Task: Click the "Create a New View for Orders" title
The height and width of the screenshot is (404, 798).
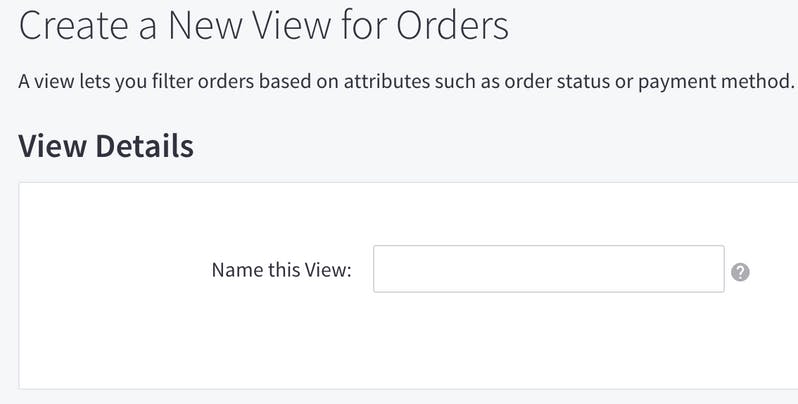Action: [264, 25]
